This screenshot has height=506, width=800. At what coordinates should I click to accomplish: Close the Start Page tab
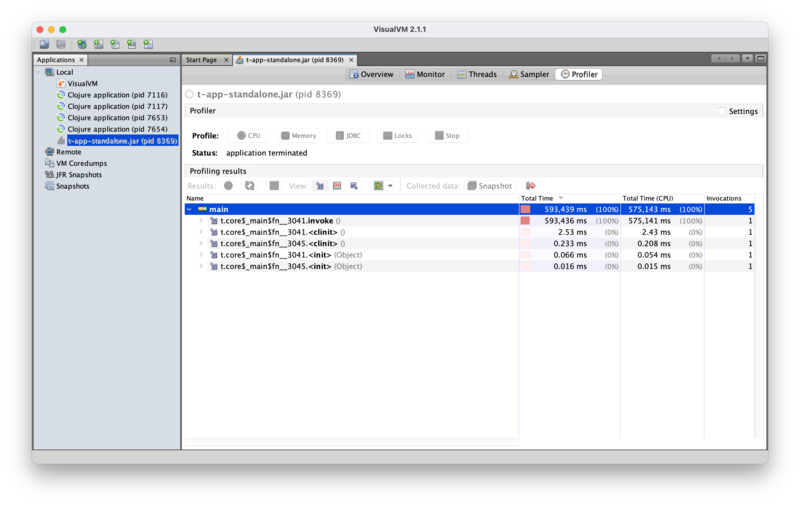226,60
